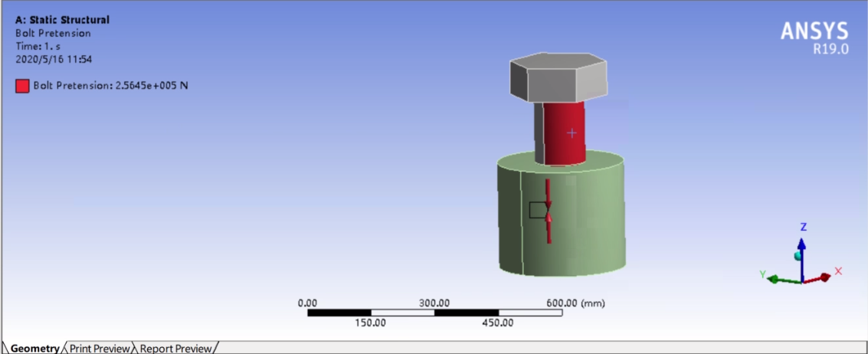The width and height of the screenshot is (868, 354).
Task: Open the Report Preview tab
Action: [175, 349]
